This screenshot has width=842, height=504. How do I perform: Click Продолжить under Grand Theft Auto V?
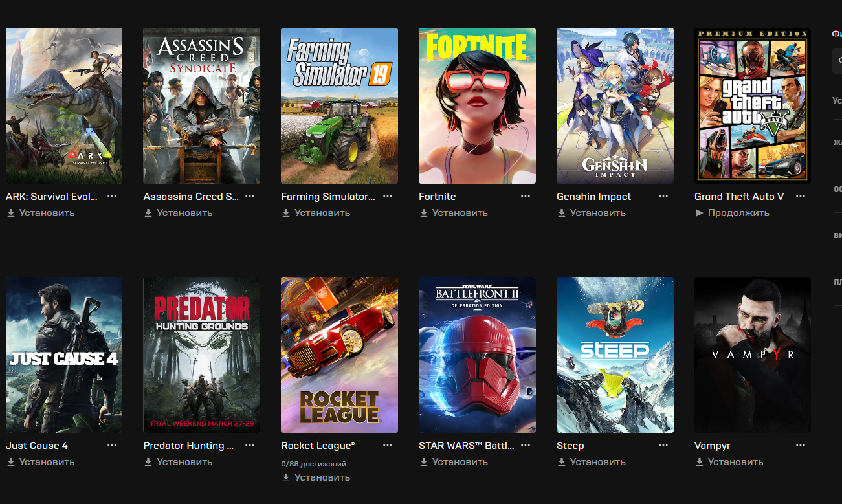click(x=732, y=213)
